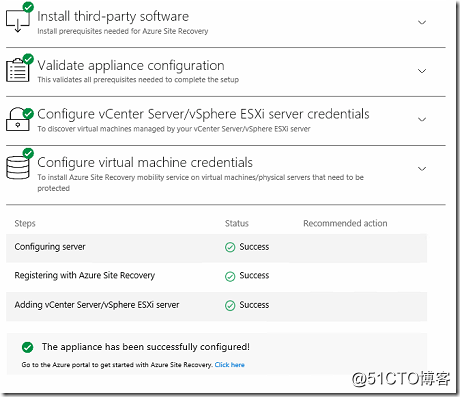Viewport: 460px width, 397px height.
Task: Expand the Configure vCenter Server credentials section
Action: (422, 119)
